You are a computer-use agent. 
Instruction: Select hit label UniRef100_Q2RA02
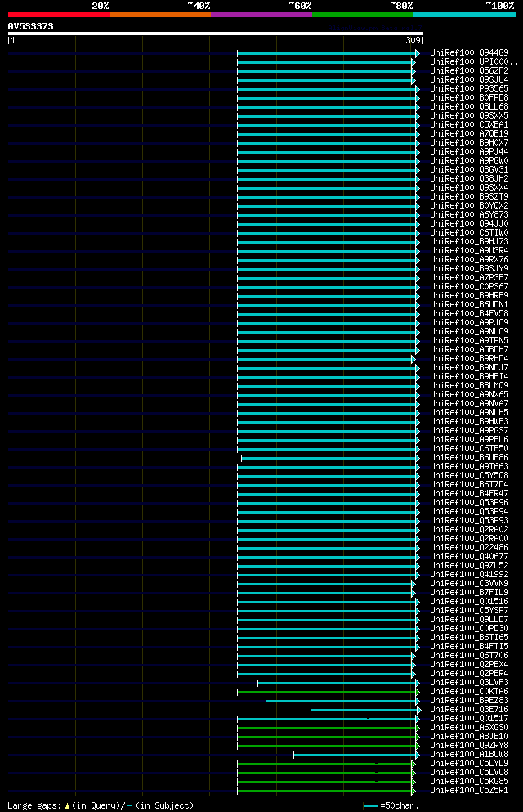(x=469, y=530)
